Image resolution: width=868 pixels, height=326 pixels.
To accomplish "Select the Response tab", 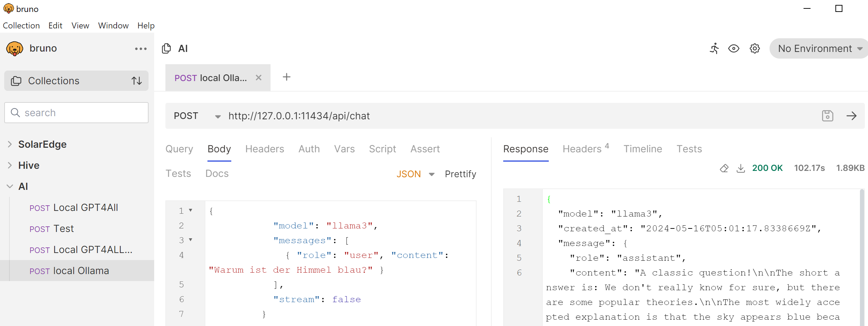I will click(526, 149).
